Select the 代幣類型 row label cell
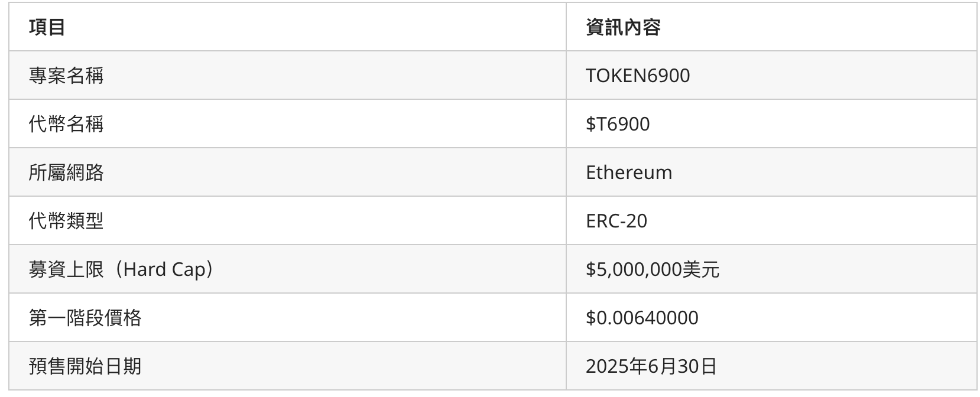The height and width of the screenshot is (397, 980). pyautogui.click(x=66, y=221)
